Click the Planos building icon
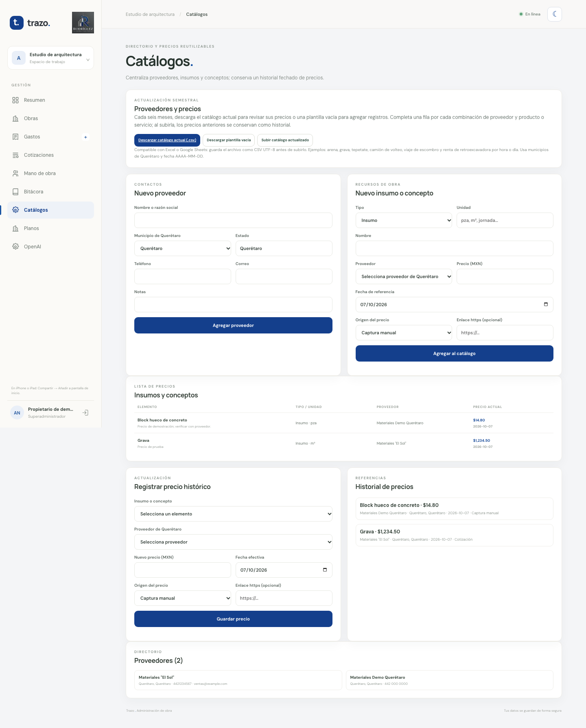This screenshot has height=728, width=586. (15, 228)
